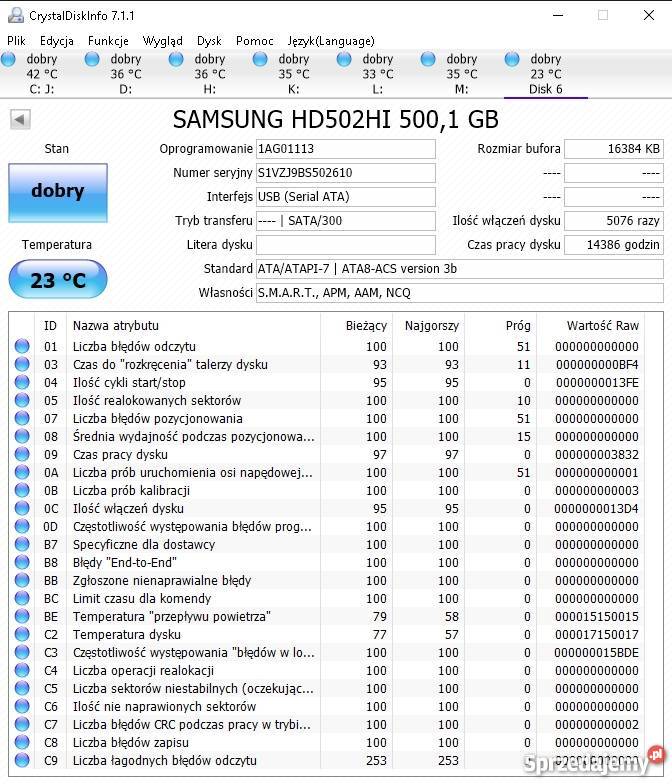Click status orb for attribute C7 CRC errors
The height and width of the screenshot is (784, 672).
[x=22, y=724]
